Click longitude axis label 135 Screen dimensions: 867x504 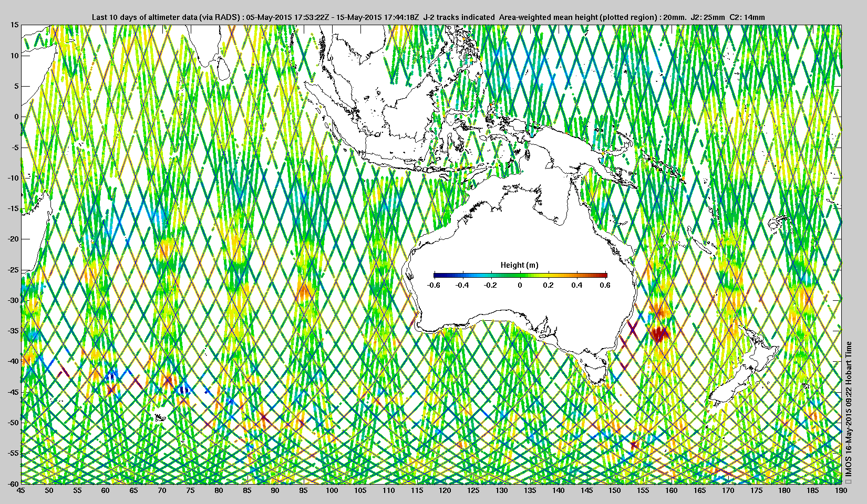pos(530,490)
